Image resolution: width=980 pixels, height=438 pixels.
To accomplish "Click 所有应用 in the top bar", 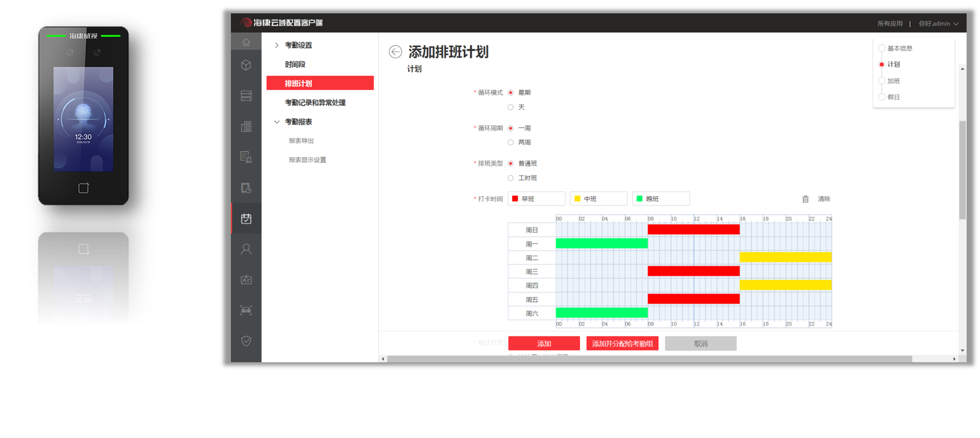I will (890, 23).
